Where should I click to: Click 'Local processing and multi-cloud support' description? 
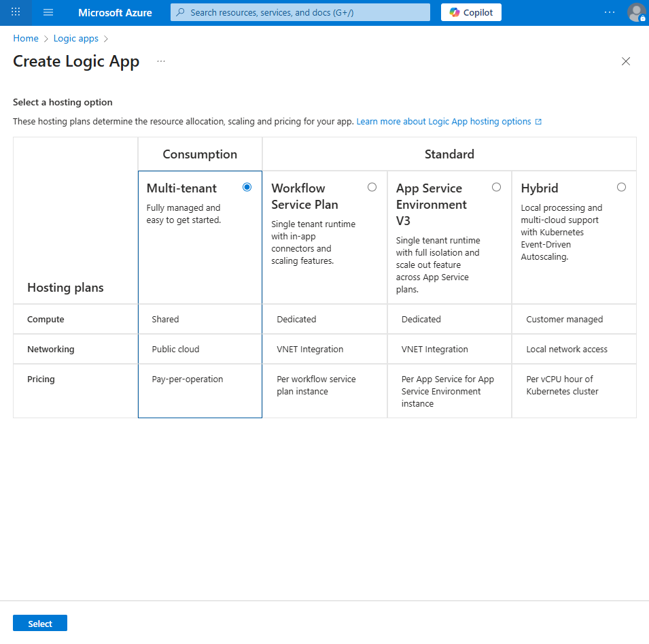(561, 232)
